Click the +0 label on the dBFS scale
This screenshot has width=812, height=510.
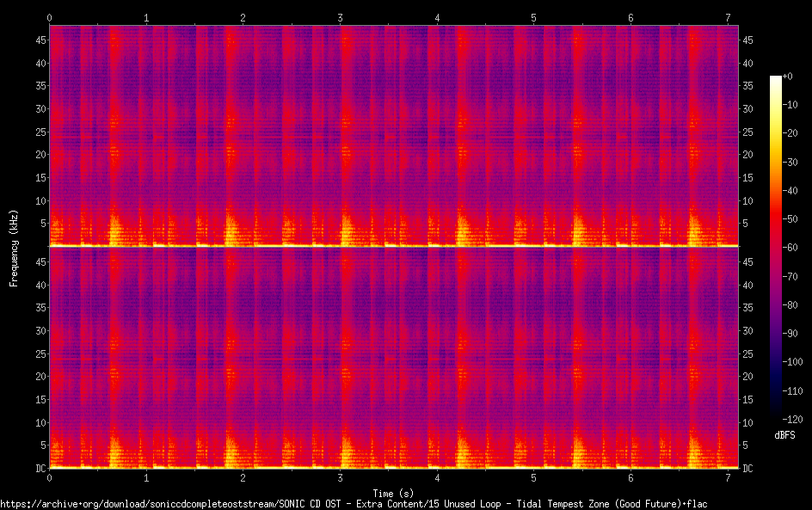[x=788, y=77]
